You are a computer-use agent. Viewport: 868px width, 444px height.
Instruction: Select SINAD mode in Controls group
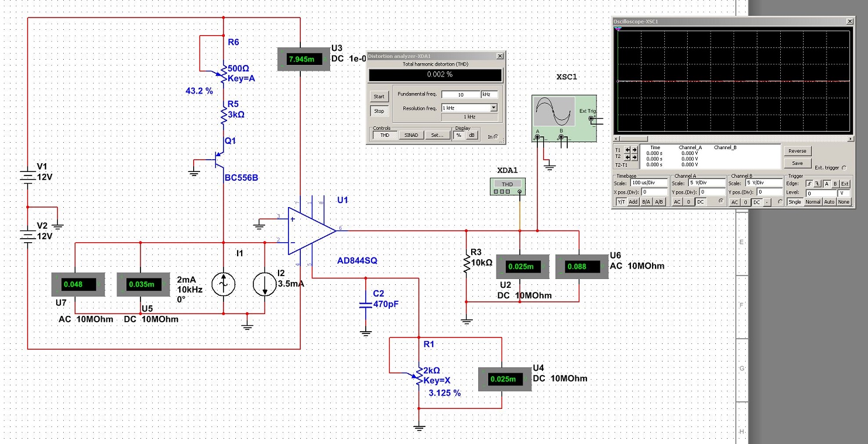[x=411, y=135]
